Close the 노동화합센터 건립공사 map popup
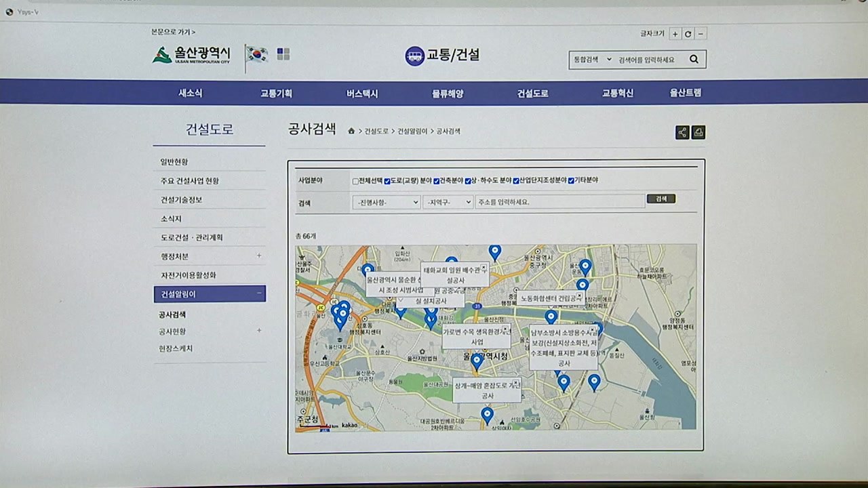The image size is (868, 488). click(579, 296)
